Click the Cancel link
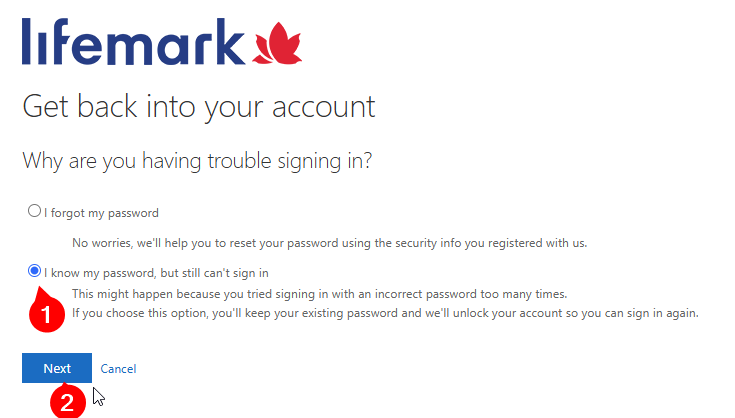The height and width of the screenshot is (418, 735). coord(118,369)
